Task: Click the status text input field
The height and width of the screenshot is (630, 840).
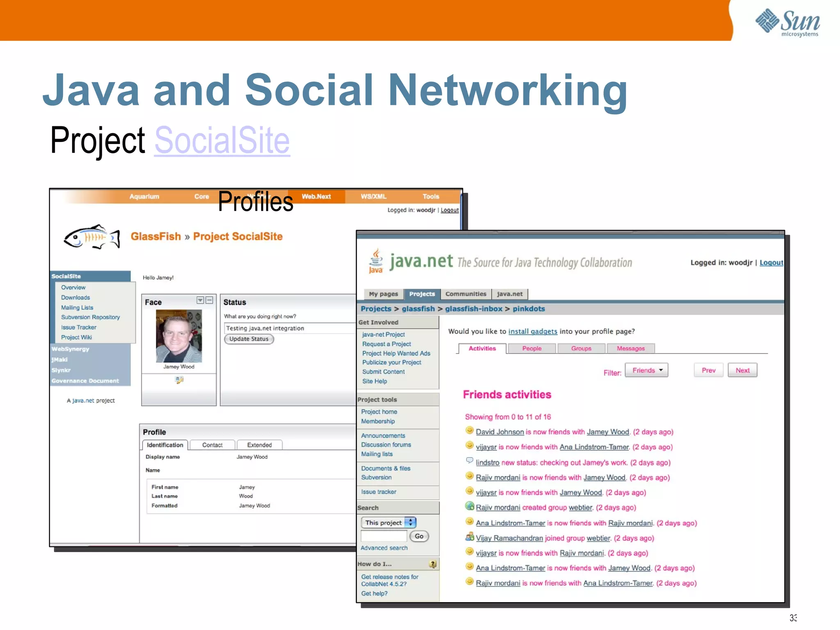Action: [x=290, y=328]
